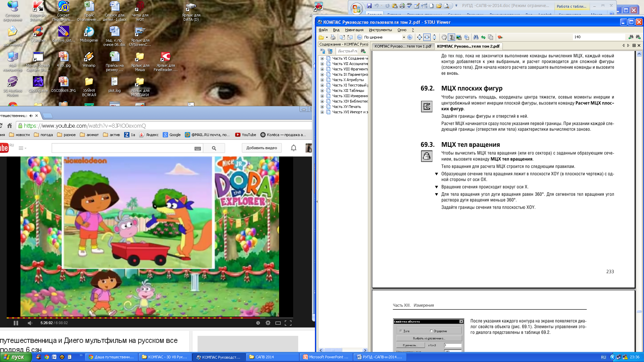Zoom in with the plus button

point(410,37)
